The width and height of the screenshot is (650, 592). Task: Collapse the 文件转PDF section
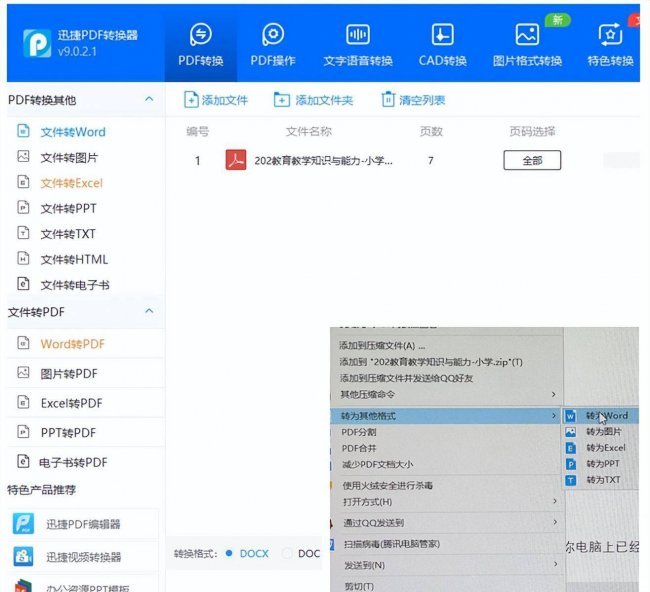pos(149,311)
